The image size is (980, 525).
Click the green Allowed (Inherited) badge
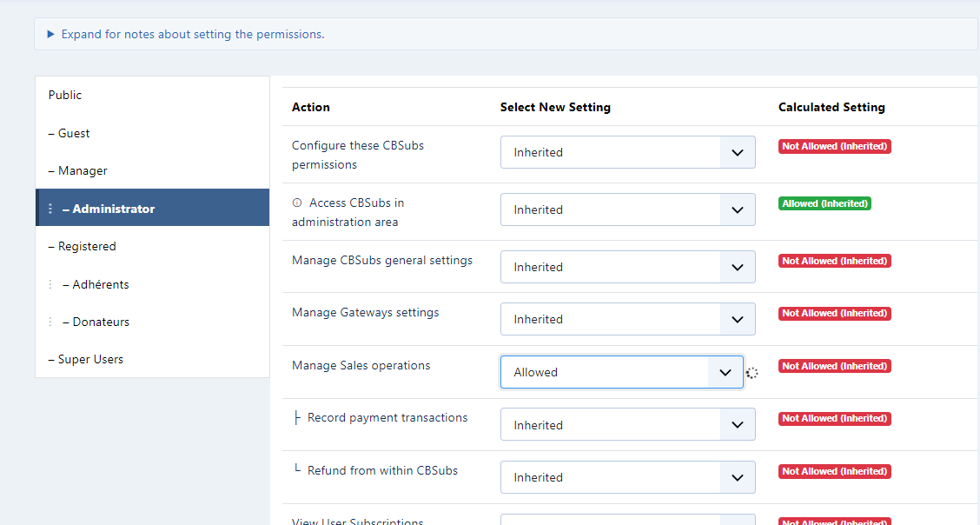(x=824, y=203)
